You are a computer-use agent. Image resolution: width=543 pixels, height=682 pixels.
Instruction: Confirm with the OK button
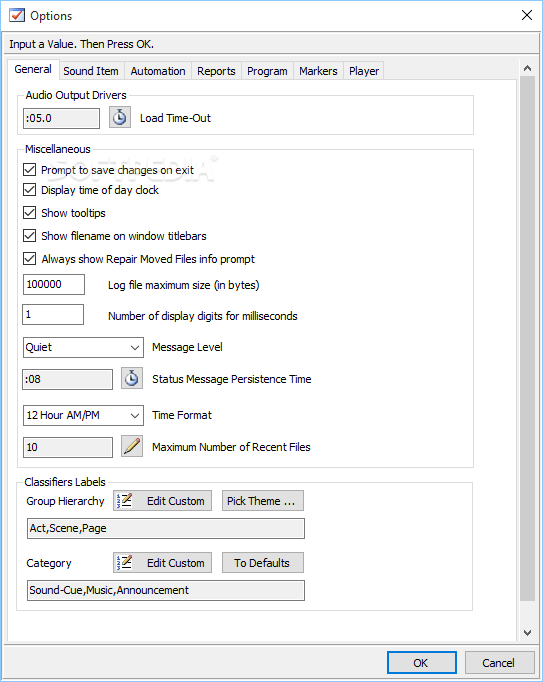[x=422, y=662]
